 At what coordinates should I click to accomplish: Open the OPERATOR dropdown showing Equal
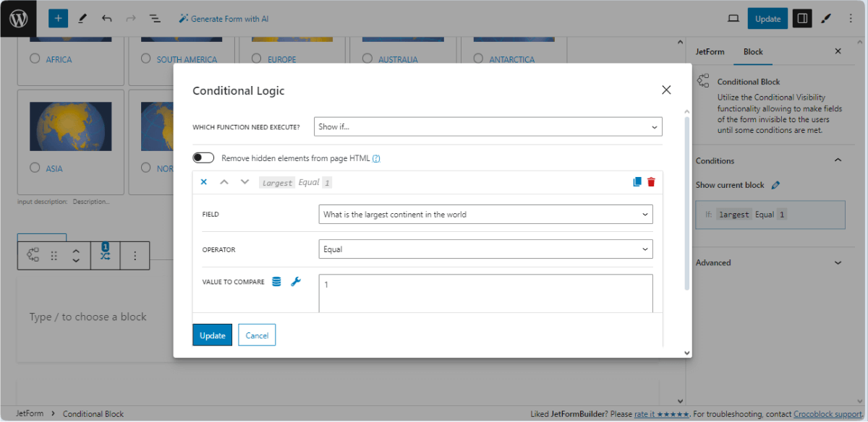pyautogui.click(x=485, y=248)
